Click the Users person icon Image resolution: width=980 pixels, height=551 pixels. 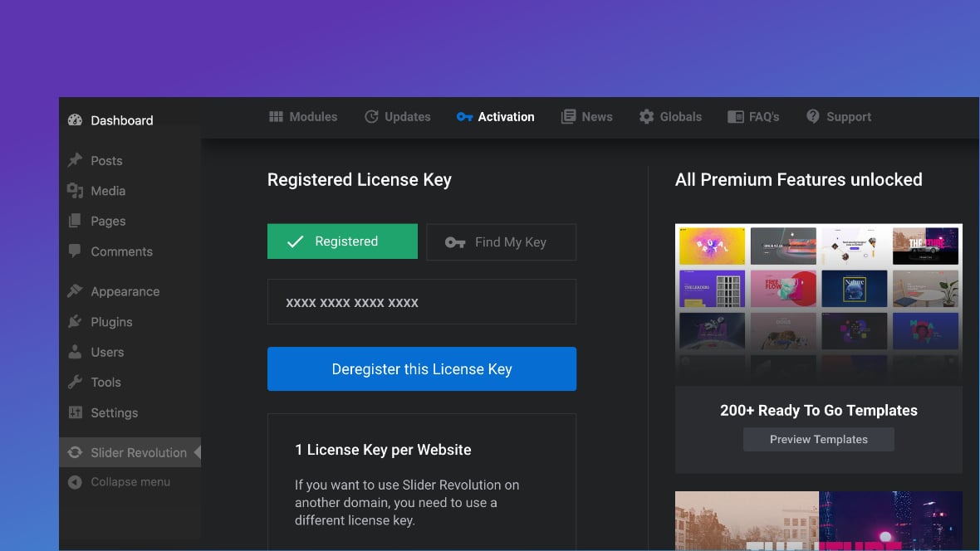tap(75, 352)
